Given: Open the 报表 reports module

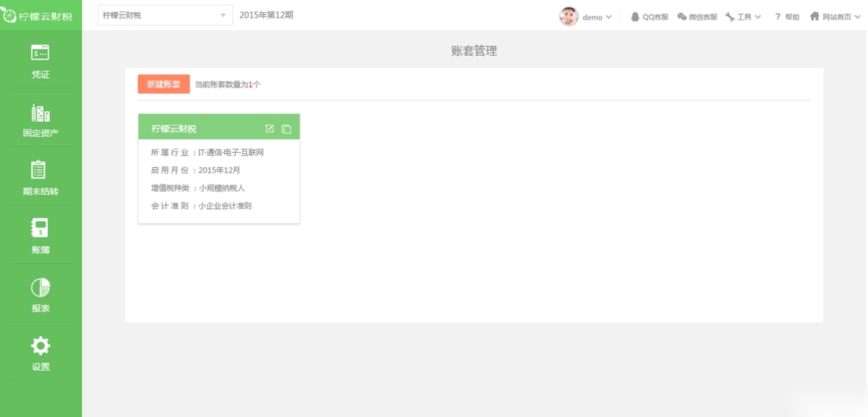Looking at the screenshot, I should 40,295.
